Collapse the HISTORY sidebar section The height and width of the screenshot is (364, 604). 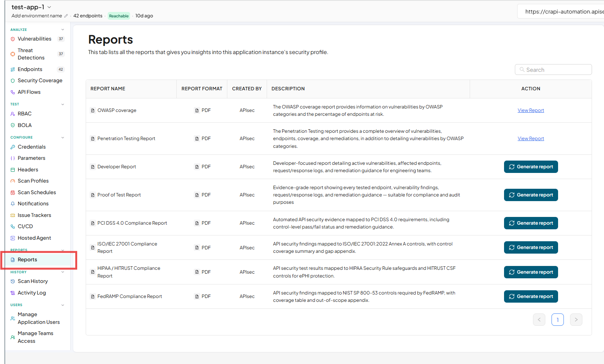[63, 272]
